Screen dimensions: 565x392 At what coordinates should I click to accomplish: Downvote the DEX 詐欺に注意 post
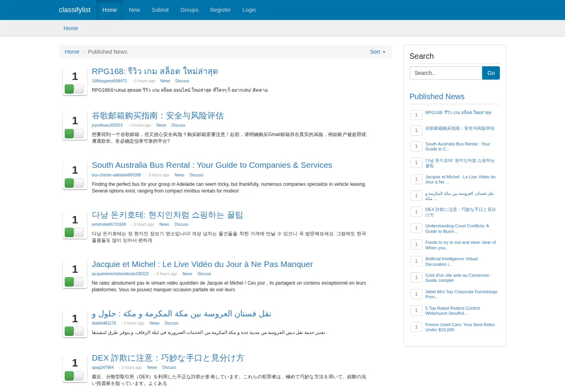coord(79,376)
